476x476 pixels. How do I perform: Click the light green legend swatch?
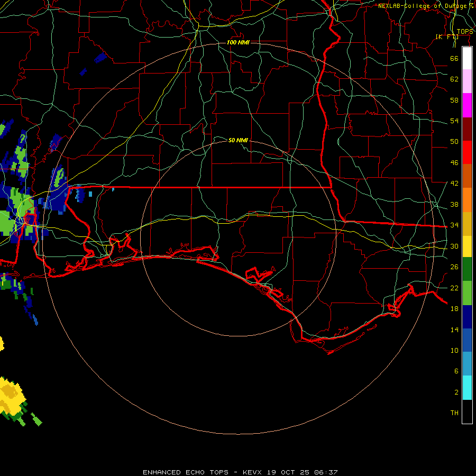pyautogui.click(x=467, y=293)
